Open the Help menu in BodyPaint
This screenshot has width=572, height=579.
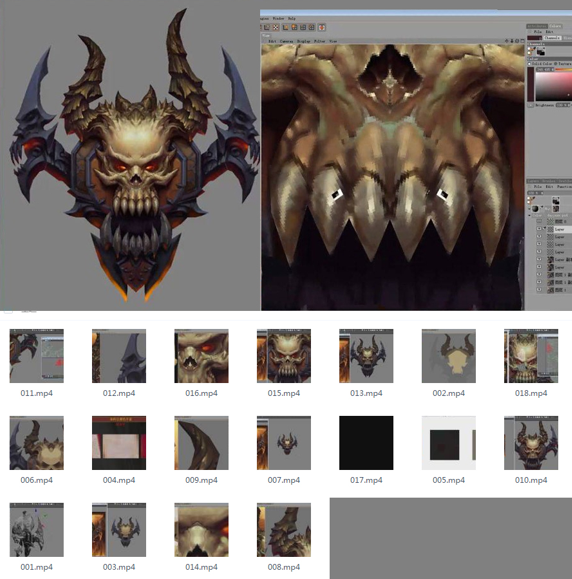click(292, 18)
